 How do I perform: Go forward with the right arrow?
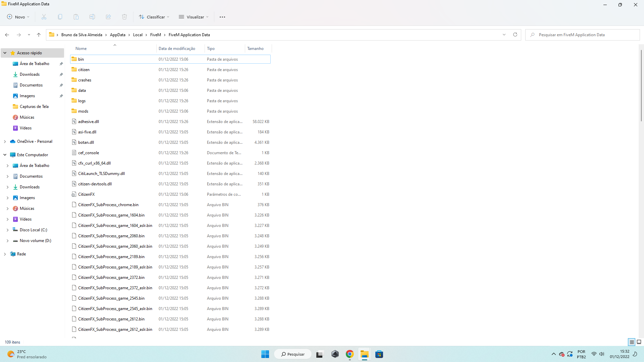click(19, 35)
